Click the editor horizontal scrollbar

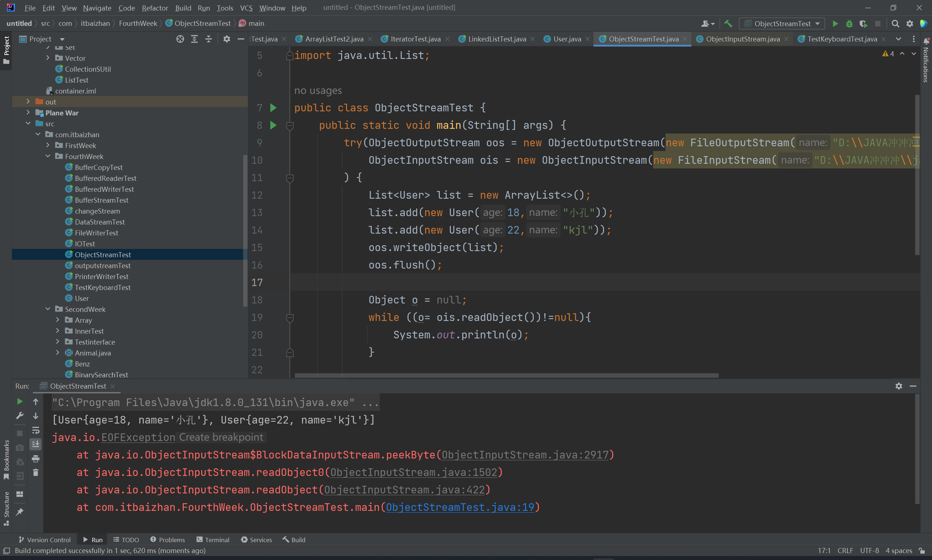pos(506,375)
